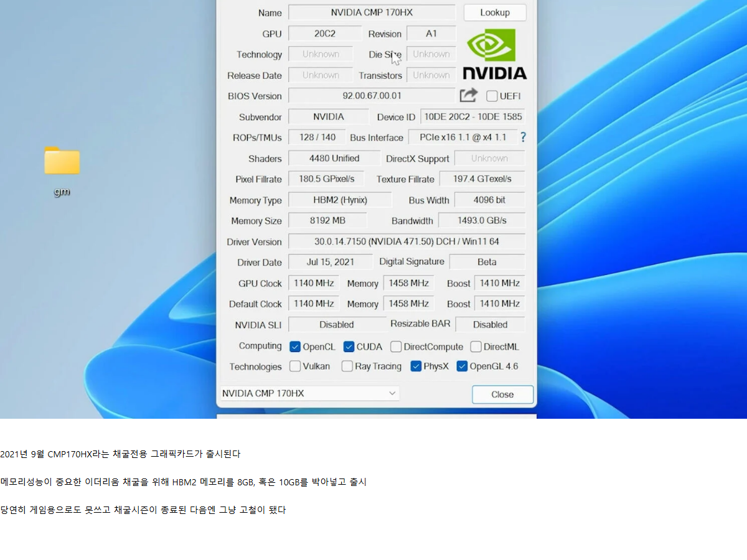
Task: Click the BIOS share/export arrow icon
Action: (468, 95)
